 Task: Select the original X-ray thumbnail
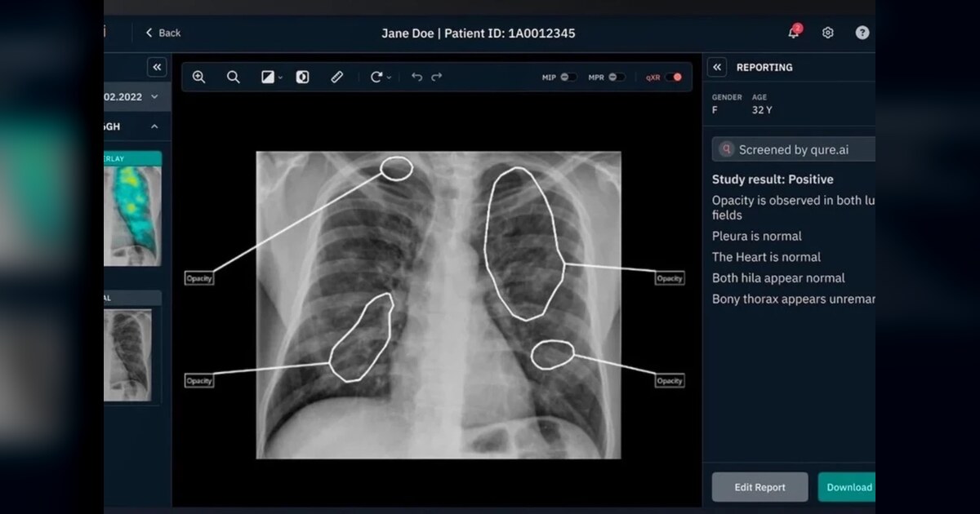coord(132,348)
